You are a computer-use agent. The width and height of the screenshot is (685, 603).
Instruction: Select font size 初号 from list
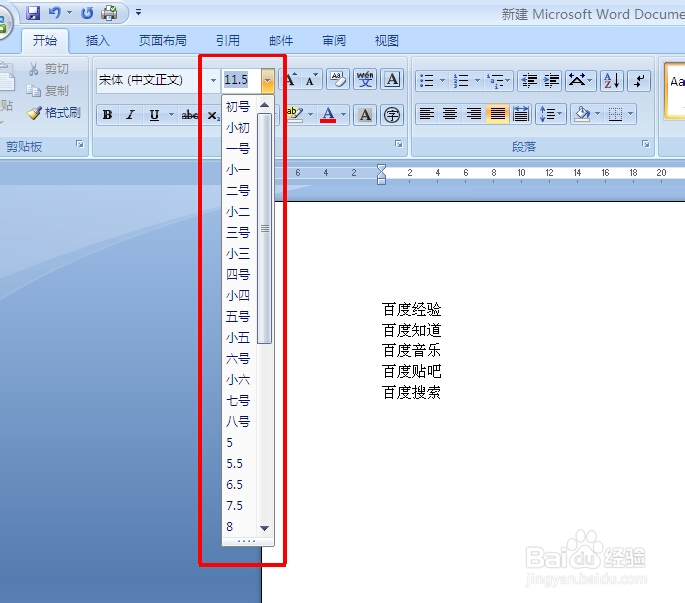pos(239,106)
